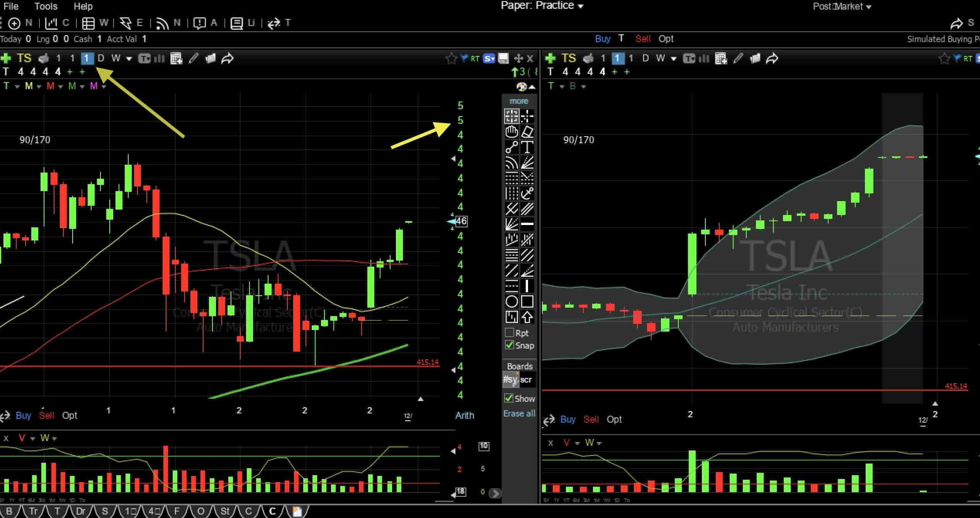
Task: Click the TS symbol field on left chart
Action: pos(24,58)
